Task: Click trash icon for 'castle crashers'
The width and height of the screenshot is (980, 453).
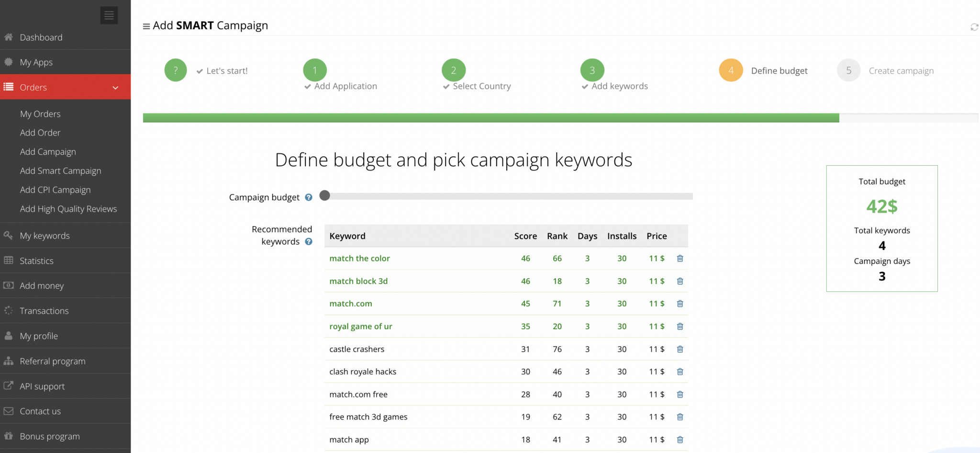Action: click(680, 349)
